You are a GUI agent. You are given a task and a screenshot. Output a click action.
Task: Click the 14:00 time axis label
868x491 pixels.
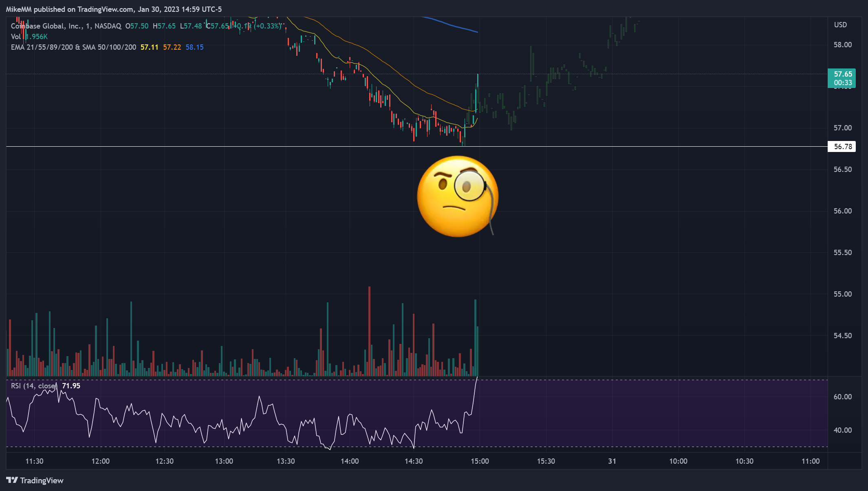coord(350,461)
